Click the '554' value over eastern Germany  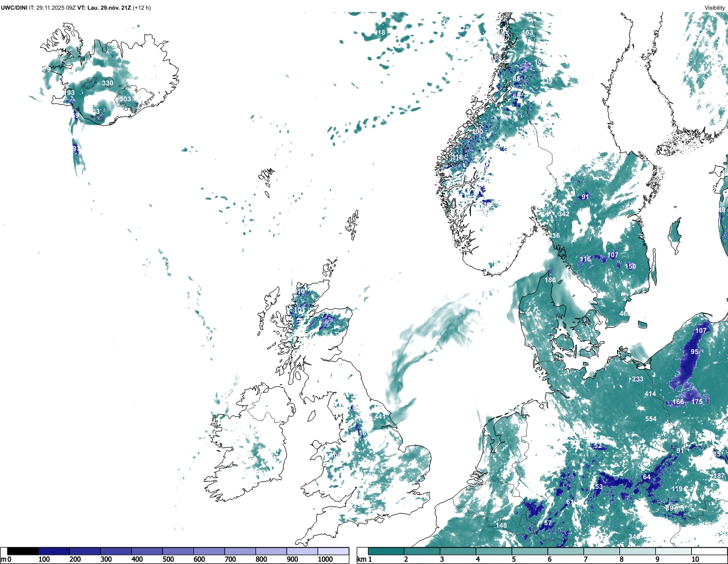click(x=651, y=419)
